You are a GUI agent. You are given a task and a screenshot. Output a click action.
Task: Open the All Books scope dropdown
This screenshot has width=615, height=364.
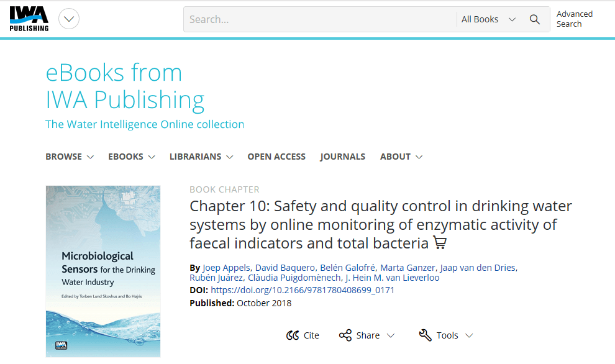(x=488, y=19)
